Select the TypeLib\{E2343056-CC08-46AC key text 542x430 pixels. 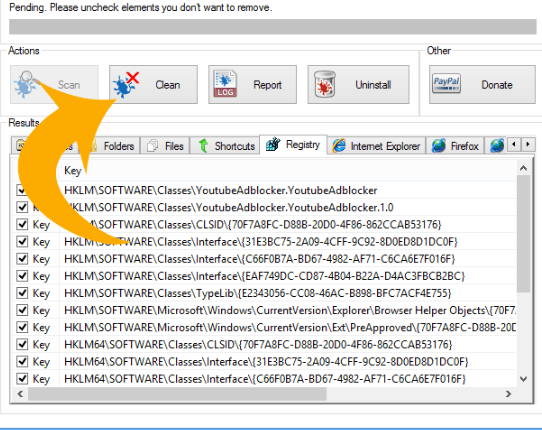click(258, 293)
